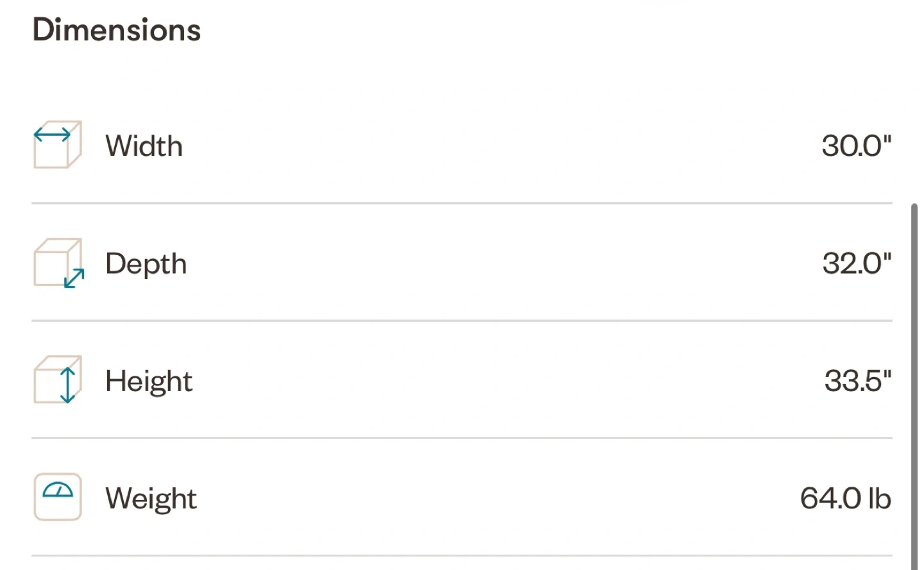Click the Depth box diagonal-arrow icon
The image size is (924, 570).
point(58,263)
